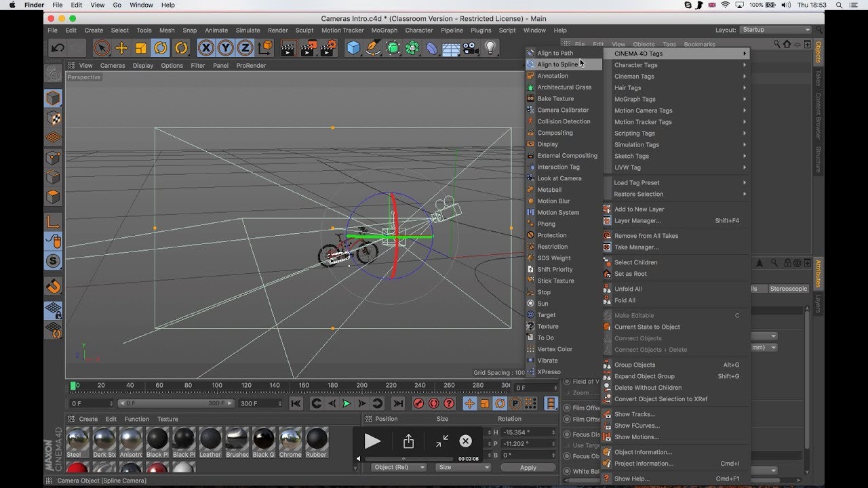Click the L-shaped Enable Axis icon
The image size is (868, 488).
[x=53, y=222]
